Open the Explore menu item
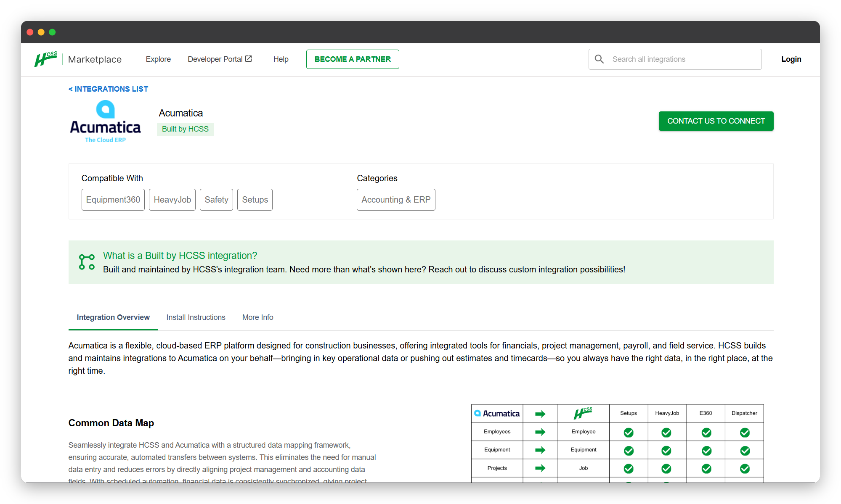Screen dimensions: 841x504 click(x=158, y=59)
